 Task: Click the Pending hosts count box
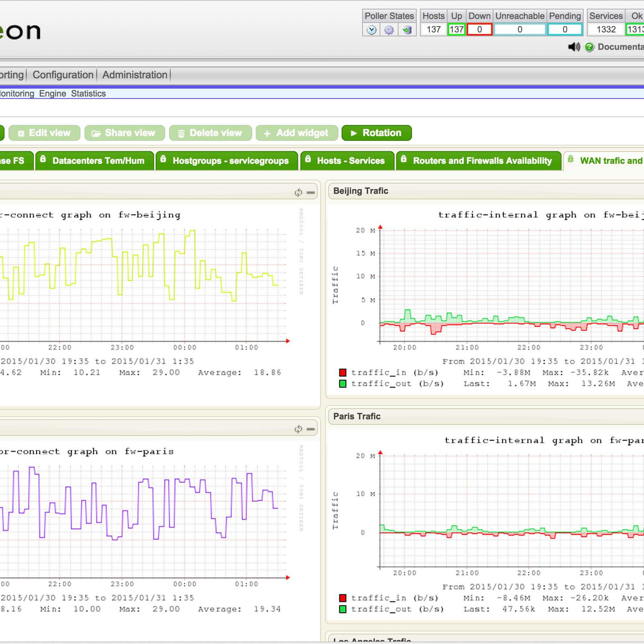click(565, 29)
